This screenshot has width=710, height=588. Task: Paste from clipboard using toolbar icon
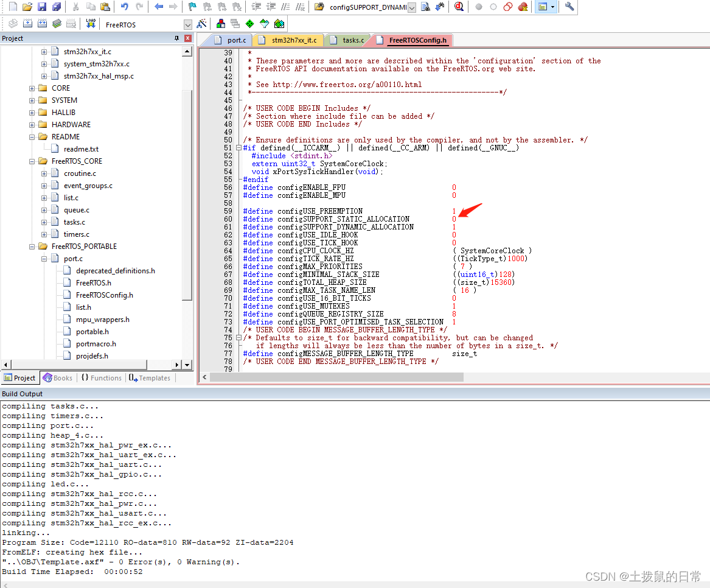click(105, 7)
